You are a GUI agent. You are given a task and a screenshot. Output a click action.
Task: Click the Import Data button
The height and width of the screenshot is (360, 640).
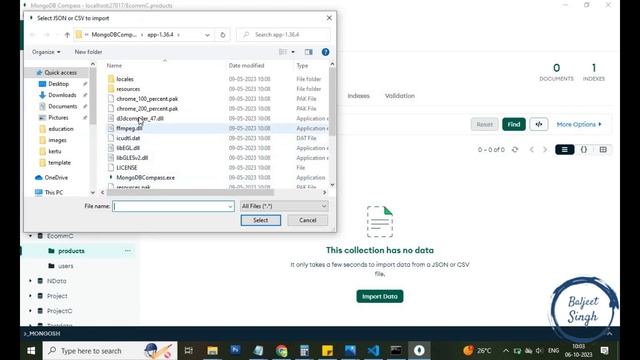pos(380,296)
